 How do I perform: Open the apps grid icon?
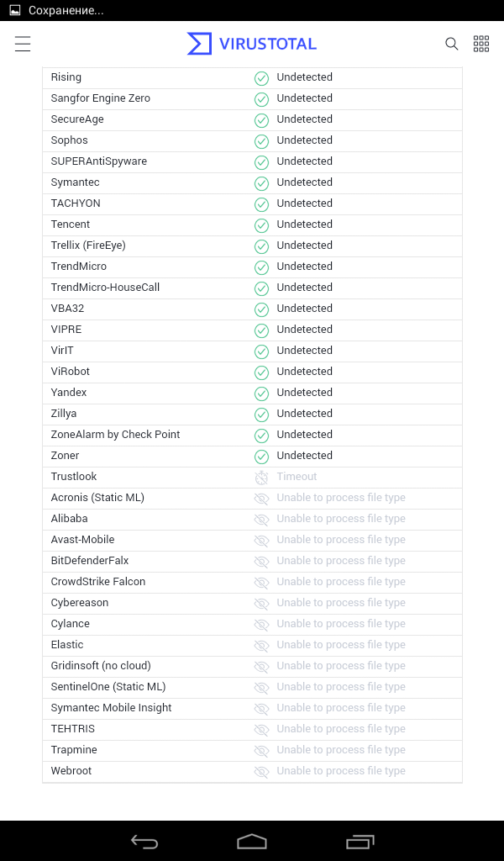[x=481, y=44]
